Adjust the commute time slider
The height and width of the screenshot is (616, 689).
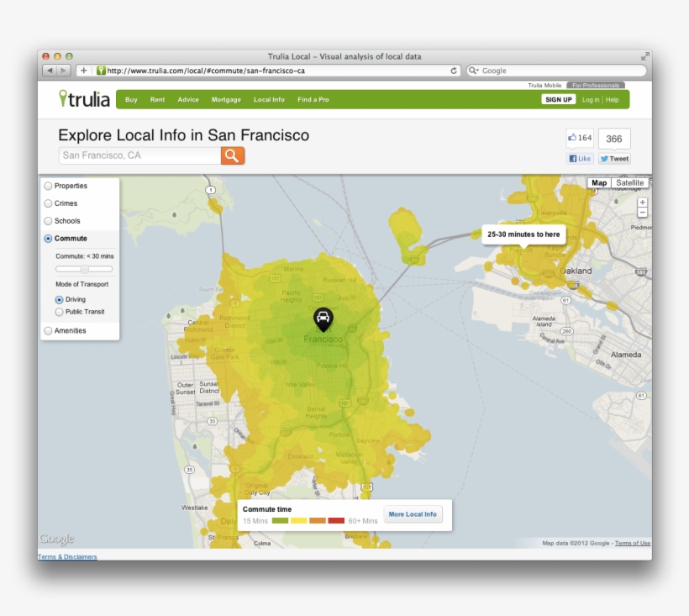(84, 268)
